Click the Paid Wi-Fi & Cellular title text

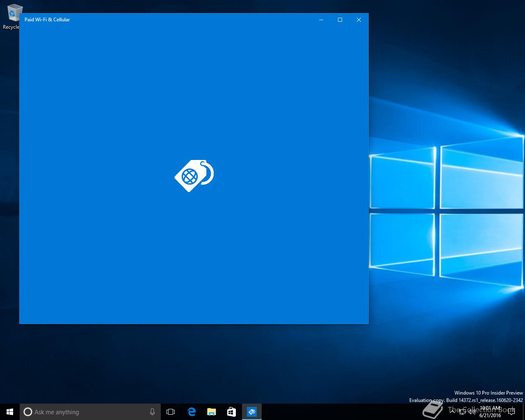[x=47, y=20]
